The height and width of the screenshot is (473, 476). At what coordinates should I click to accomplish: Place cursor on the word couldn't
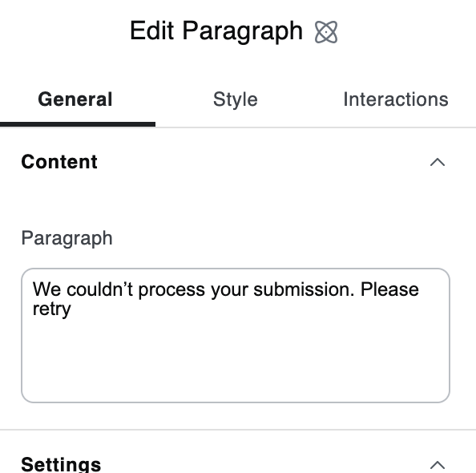[100, 289]
